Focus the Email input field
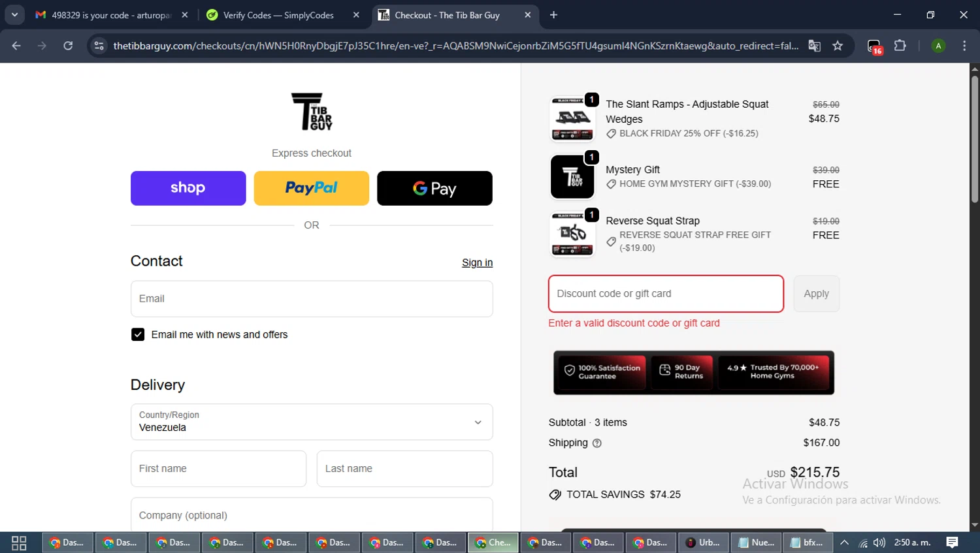The width and height of the screenshot is (980, 553). pos(312,299)
